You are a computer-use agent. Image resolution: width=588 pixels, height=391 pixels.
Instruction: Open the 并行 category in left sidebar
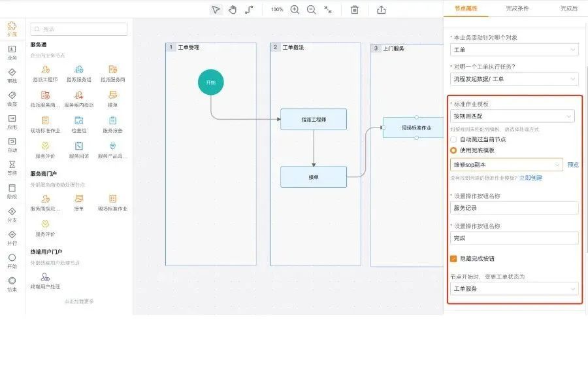click(x=12, y=238)
